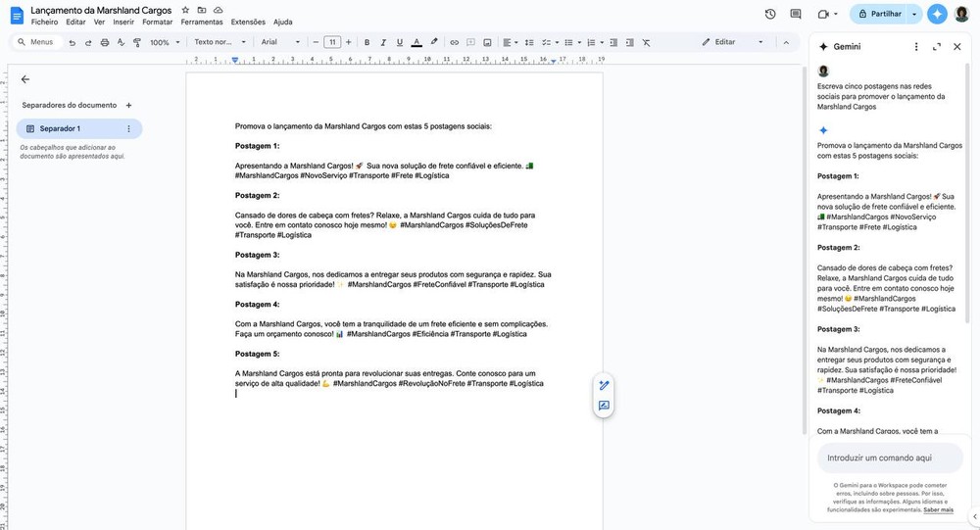Click the Google Docs home icon
Viewport: 980px width, 530px height.
click(17, 15)
